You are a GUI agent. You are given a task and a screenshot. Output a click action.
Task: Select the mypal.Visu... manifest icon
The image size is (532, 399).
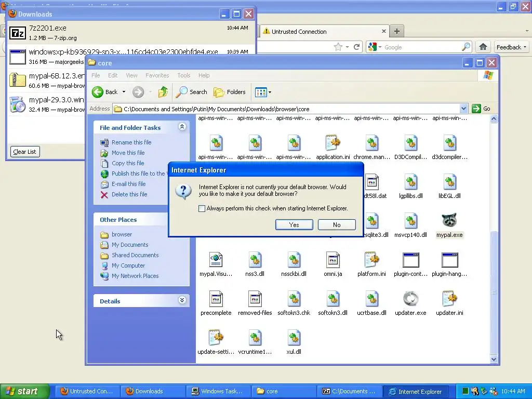pos(216,260)
